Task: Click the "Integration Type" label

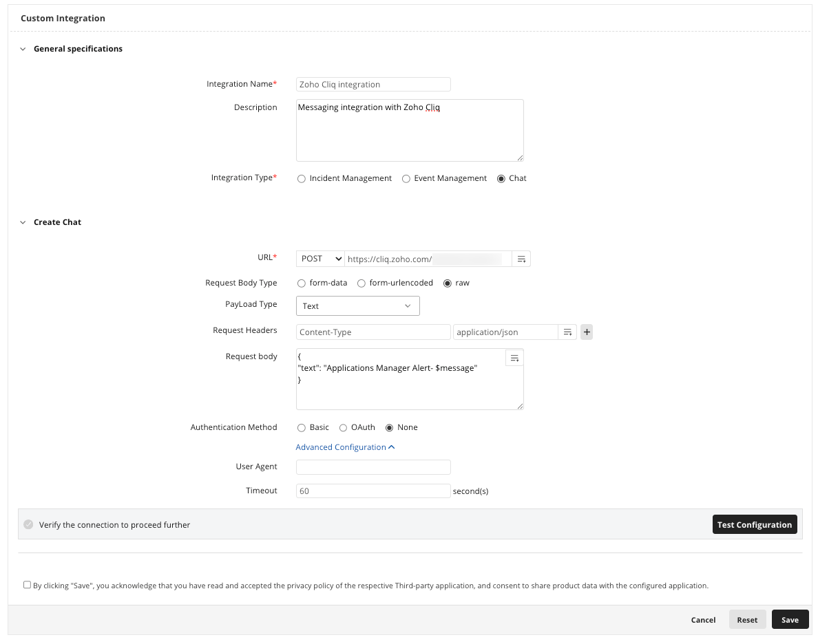Action: pyautogui.click(x=244, y=178)
